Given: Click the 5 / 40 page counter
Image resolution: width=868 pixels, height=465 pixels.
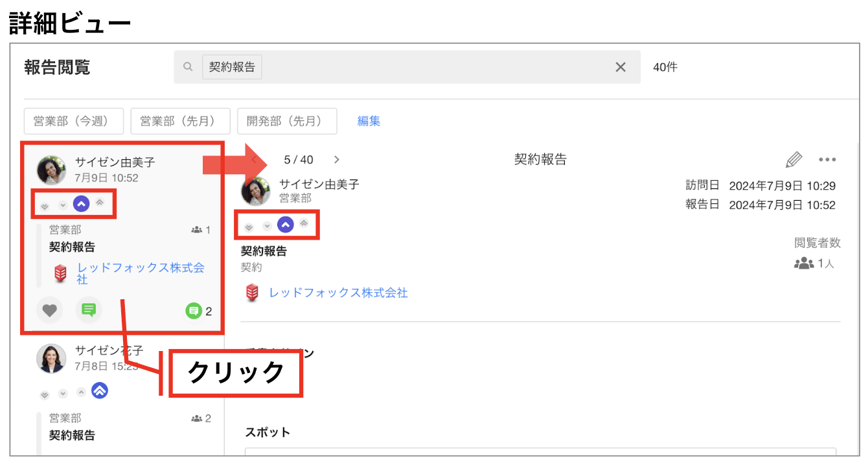Looking at the screenshot, I should pos(299,160).
